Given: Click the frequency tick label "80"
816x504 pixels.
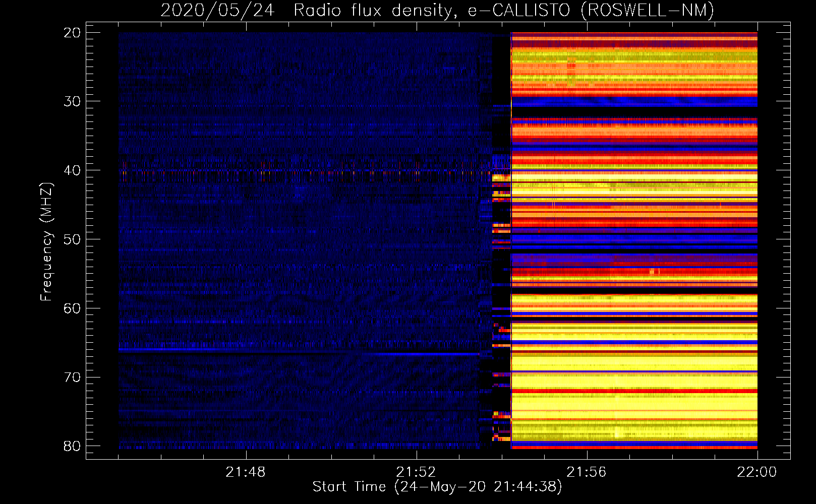Looking at the screenshot, I should (72, 446).
